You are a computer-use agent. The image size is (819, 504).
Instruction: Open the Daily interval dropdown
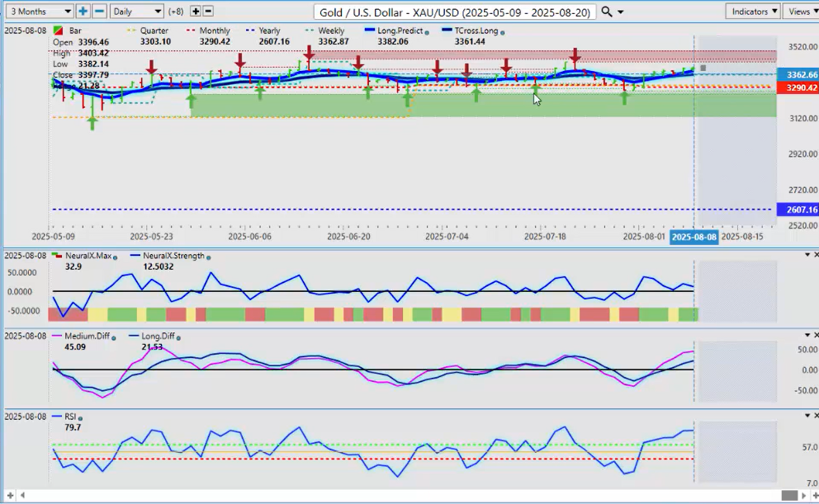click(136, 12)
